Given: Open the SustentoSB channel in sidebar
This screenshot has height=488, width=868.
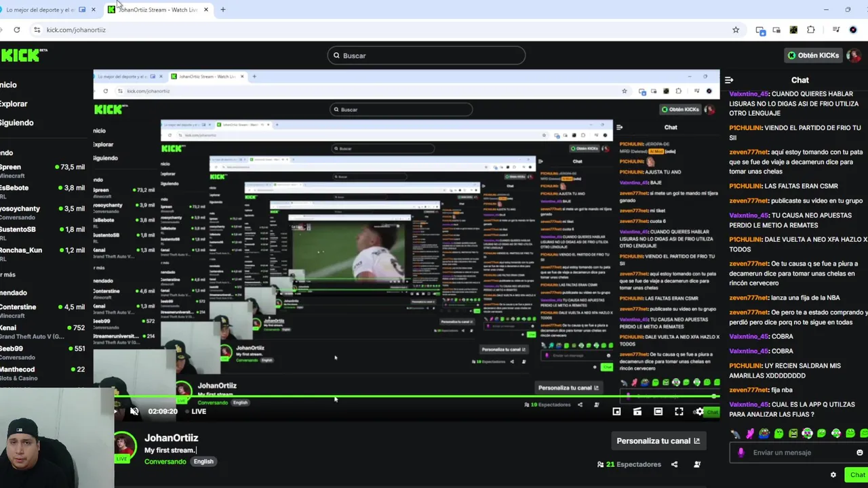Looking at the screenshot, I should click(x=42, y=233).
